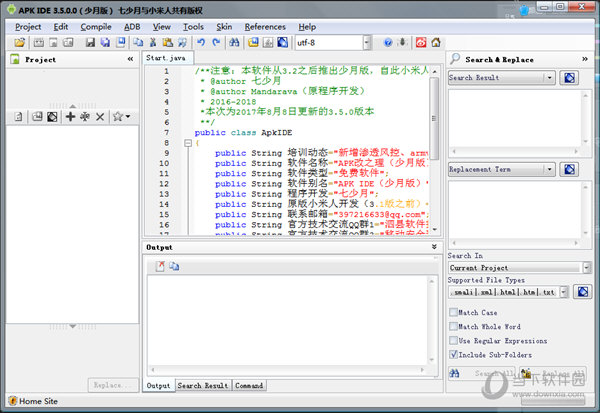Enable Use Regular Expressions checkbox
This screenshot has width=600, height=413.
point(453,341)
